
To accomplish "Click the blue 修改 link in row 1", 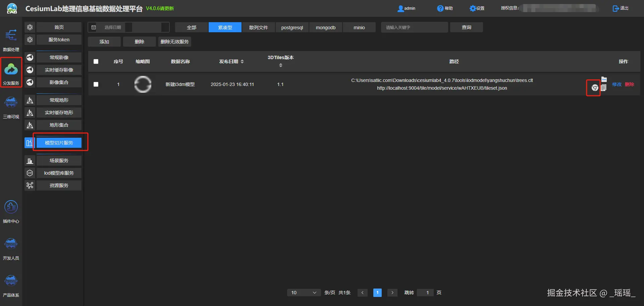I will [x=617, y=84].
